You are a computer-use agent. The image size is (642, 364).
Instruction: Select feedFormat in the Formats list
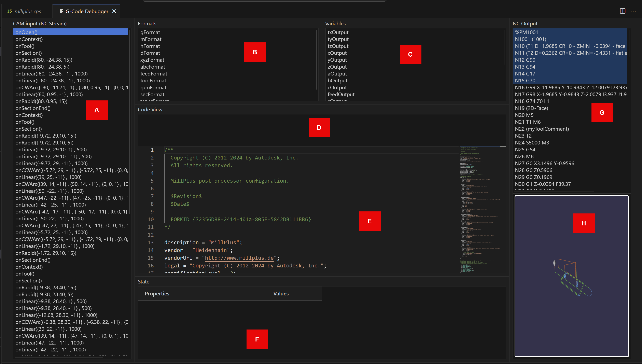[x=154, y=73]
